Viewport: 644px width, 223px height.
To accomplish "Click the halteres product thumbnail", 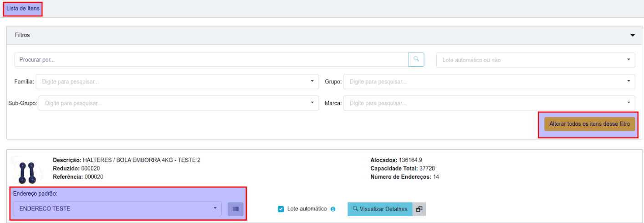I will pyautogui.click(x=27, y=172).
